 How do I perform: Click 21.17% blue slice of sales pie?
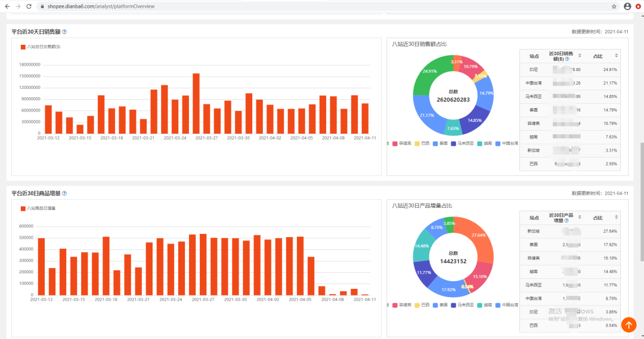coord(427,115)
